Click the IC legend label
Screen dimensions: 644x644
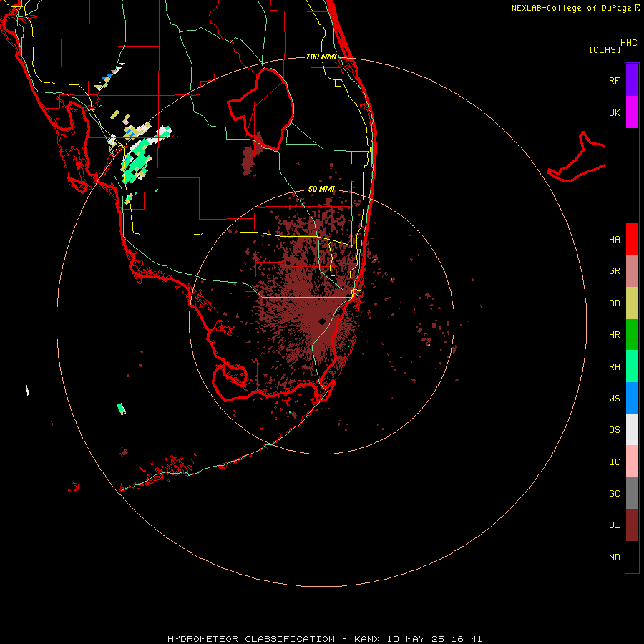click(x=614, y=462)
